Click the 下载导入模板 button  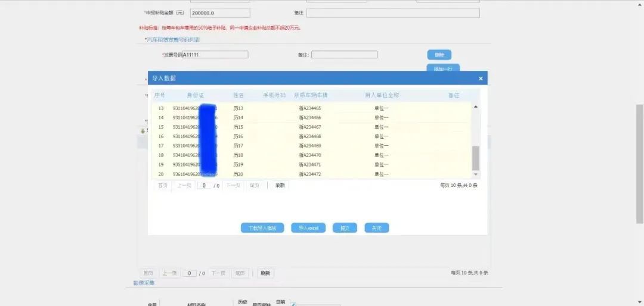tap(262, 228)
